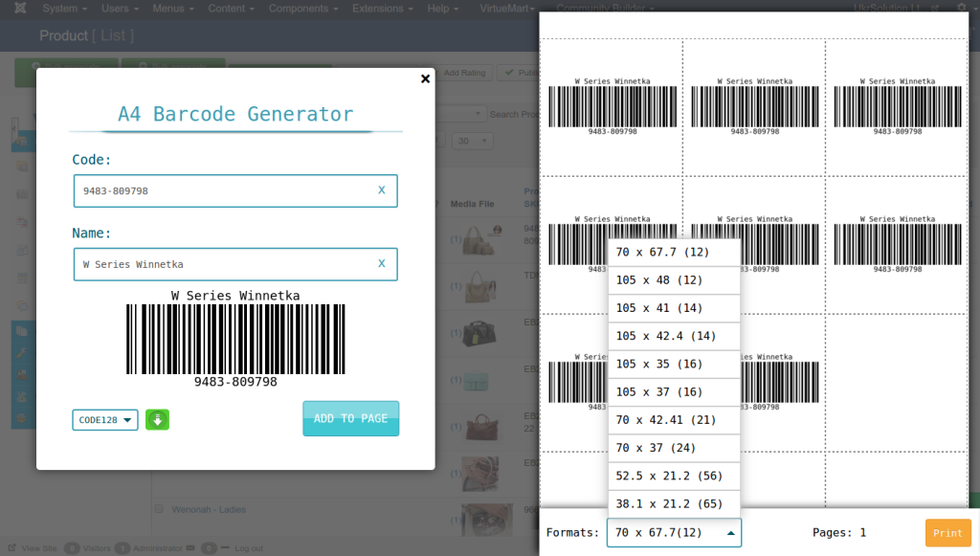Check the checkbox beside Wenonah - Ladies
980x556 pixels.
[x=159, y=509]
